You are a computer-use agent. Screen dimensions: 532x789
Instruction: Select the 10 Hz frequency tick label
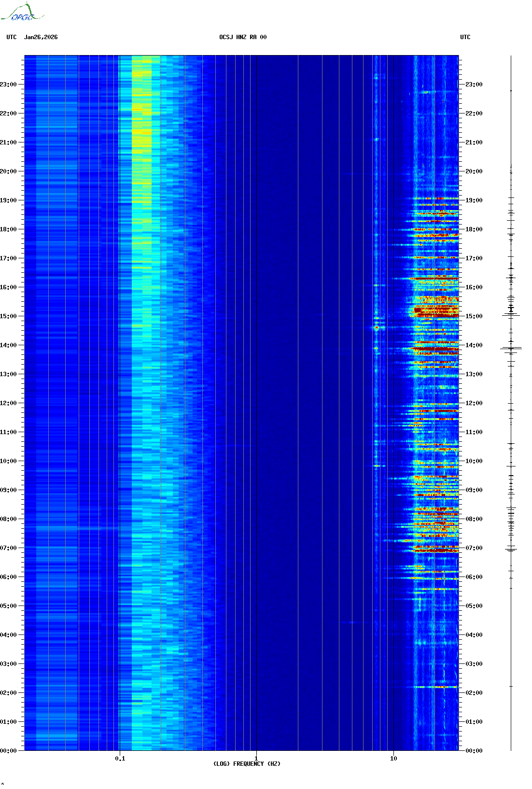pos(393,758)
